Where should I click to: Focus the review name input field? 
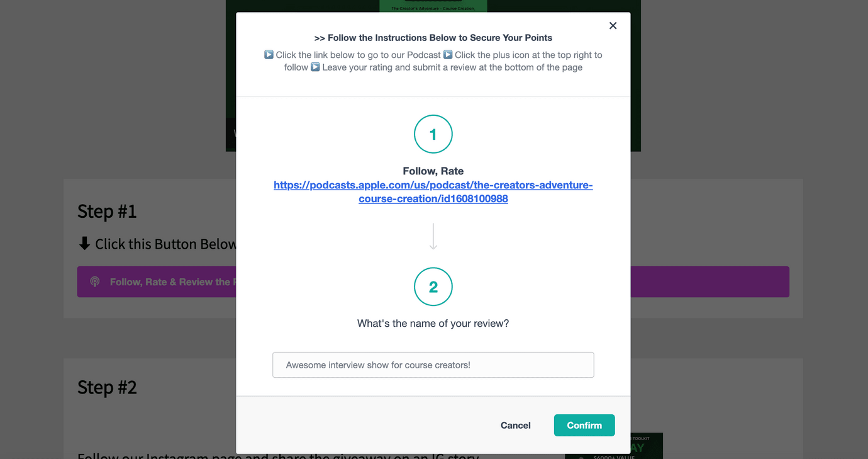[433, 365]
